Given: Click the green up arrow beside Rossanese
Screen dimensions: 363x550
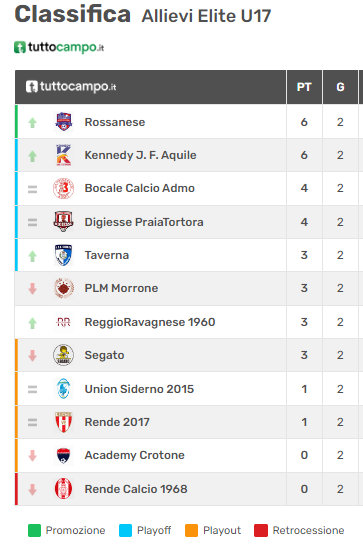Looking at the screenshot, I should click(x=33, y=122).
